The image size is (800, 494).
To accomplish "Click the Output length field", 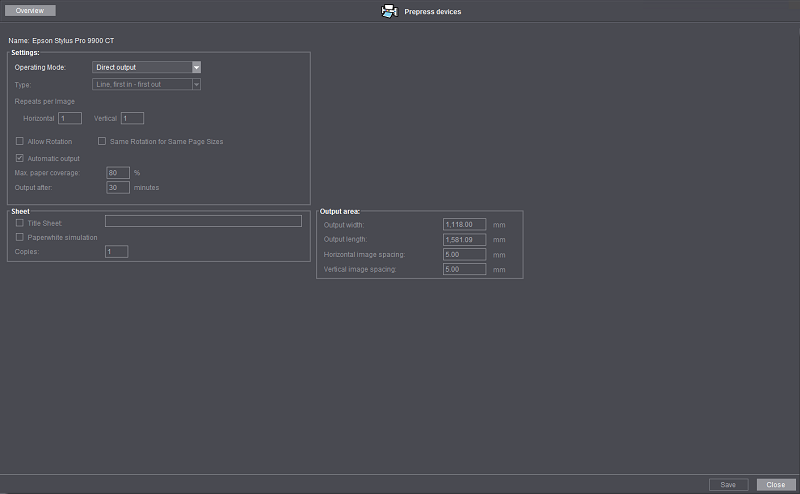I will click(464, 240).
